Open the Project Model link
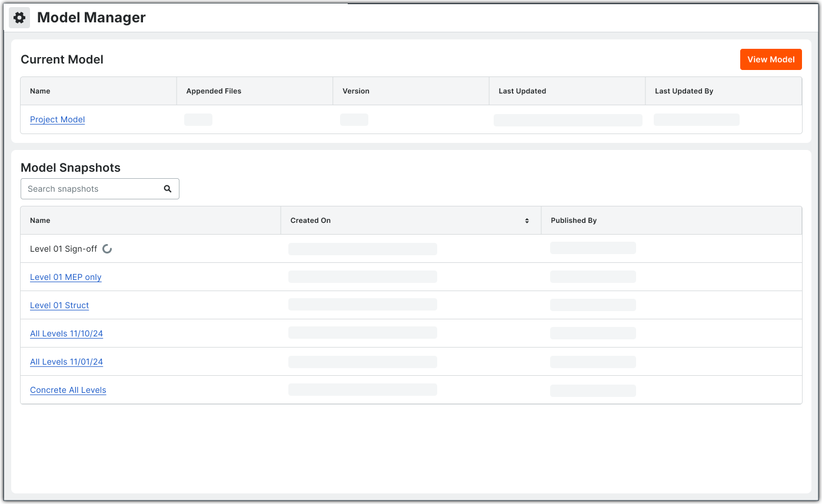822x504 pixels. coord(57,119)
